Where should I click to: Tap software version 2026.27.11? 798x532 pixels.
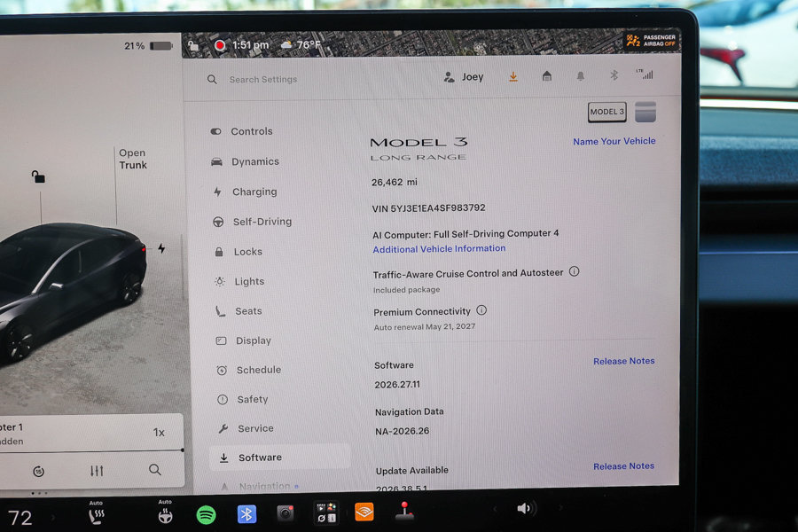[397, 384]
